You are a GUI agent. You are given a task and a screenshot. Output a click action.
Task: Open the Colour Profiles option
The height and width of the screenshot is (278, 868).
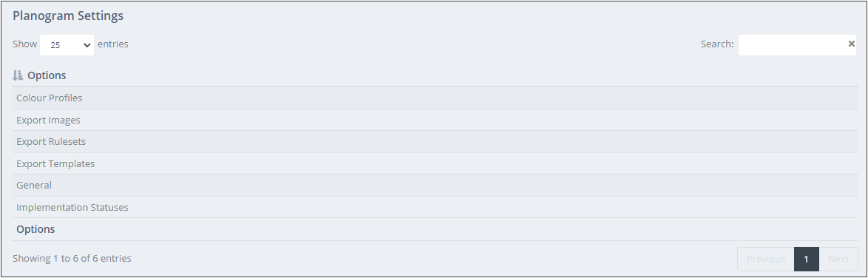click(x=435, y=98)
